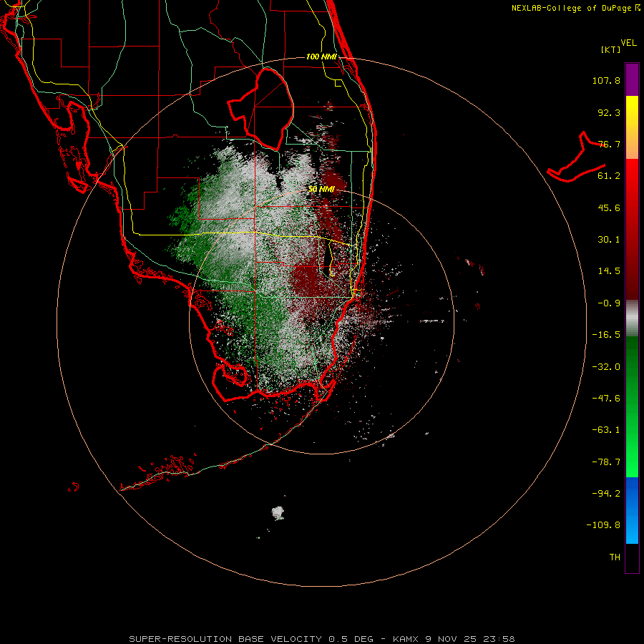Viewport: 644px width, 644px height.
Task: Click the purple segment of the color bar
Action: [632, 79]
